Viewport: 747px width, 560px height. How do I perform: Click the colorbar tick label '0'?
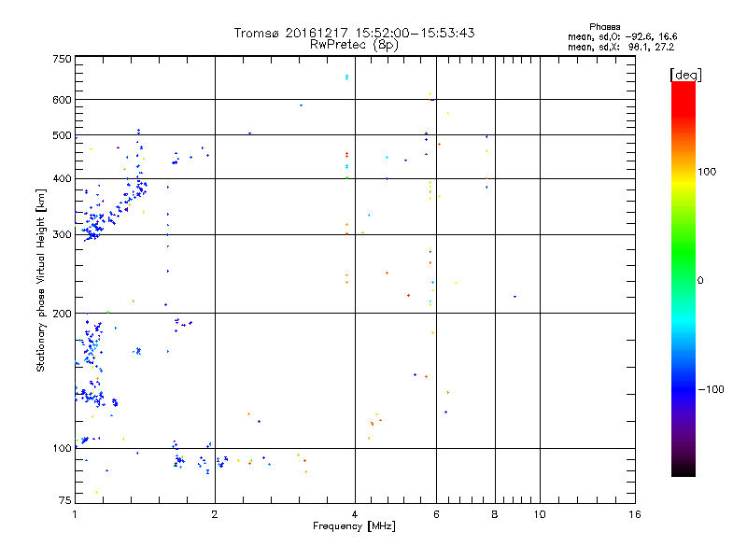coord(700,281)
